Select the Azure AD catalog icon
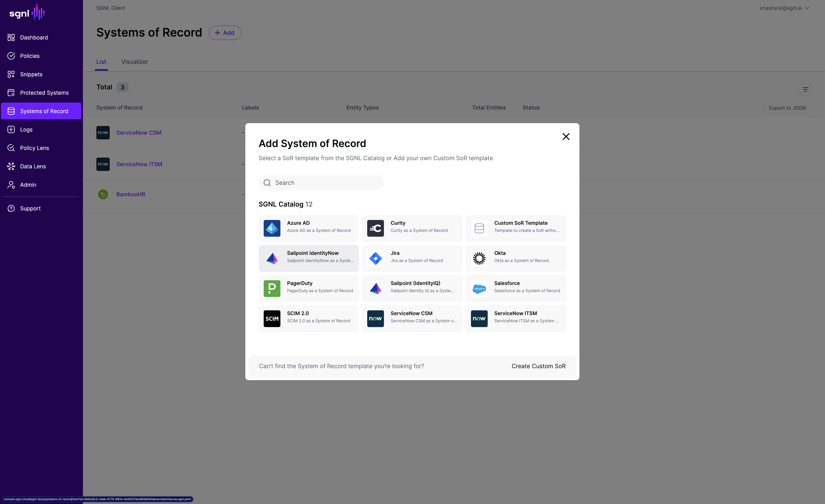 tap(272, 228)
